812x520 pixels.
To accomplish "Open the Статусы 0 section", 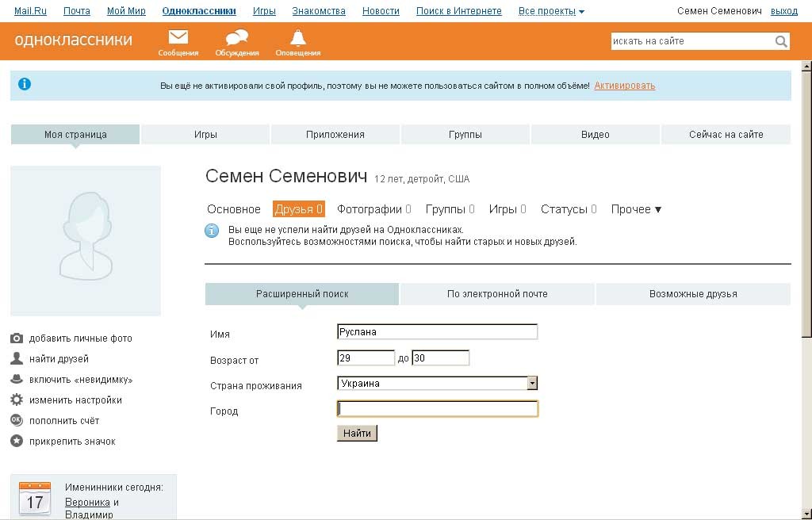I will tap(569, 209).
